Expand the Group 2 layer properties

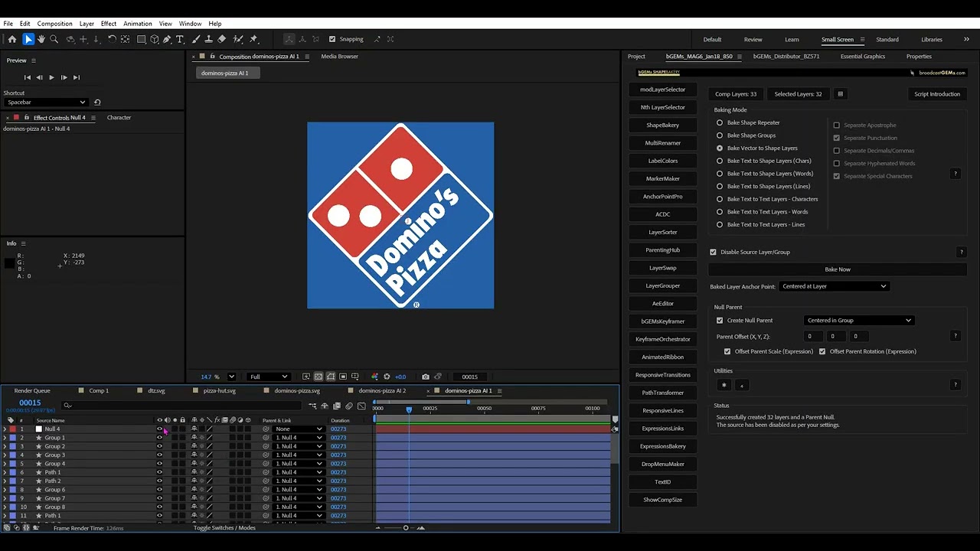click(x=5, y=446)
